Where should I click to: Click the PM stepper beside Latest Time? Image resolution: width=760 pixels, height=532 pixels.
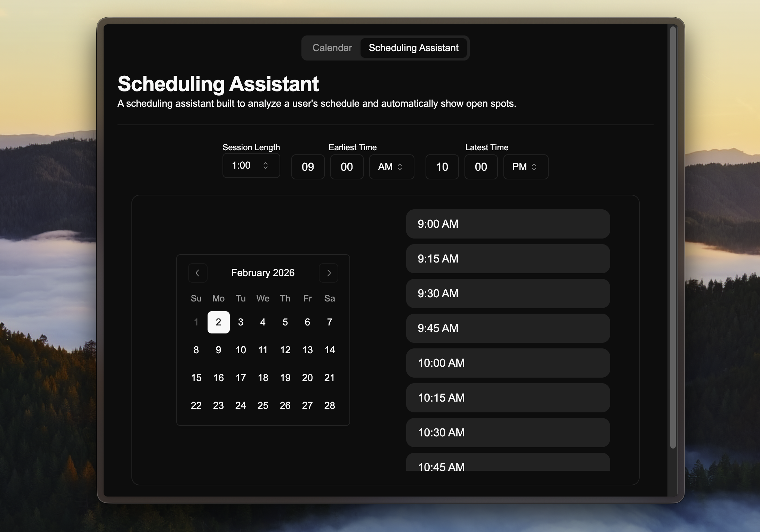534,167
